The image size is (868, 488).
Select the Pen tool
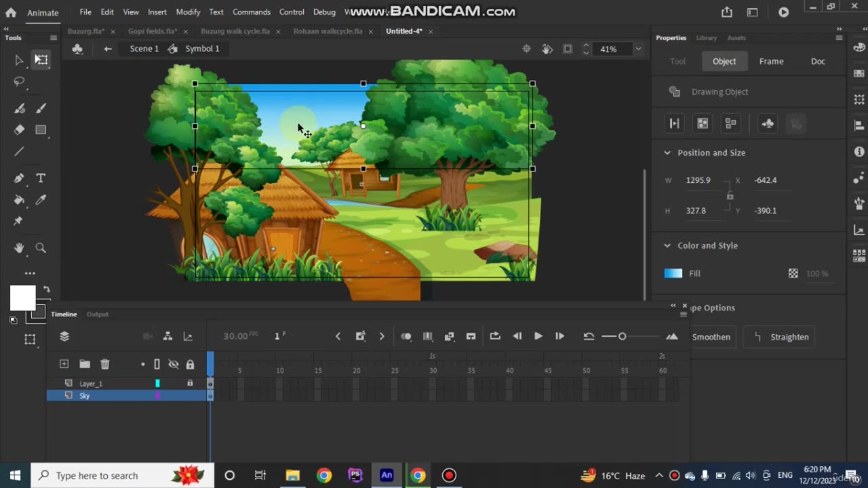pos(19,178)
